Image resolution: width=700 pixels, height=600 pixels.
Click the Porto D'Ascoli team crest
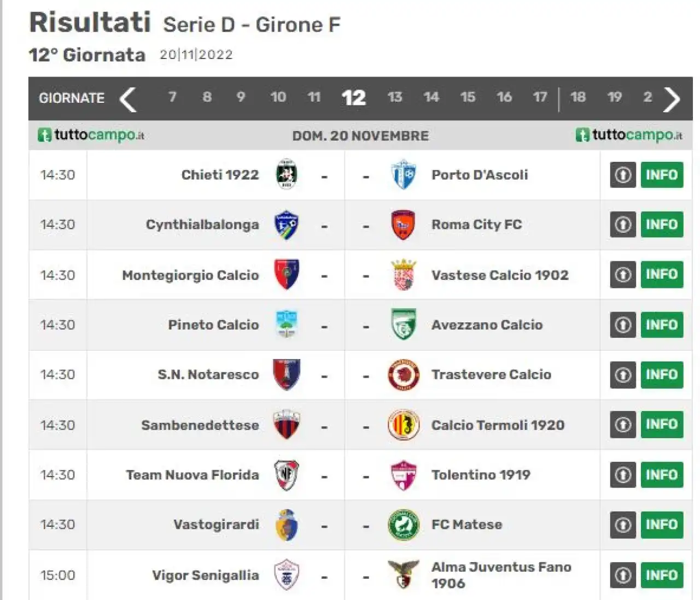(404, 175)
